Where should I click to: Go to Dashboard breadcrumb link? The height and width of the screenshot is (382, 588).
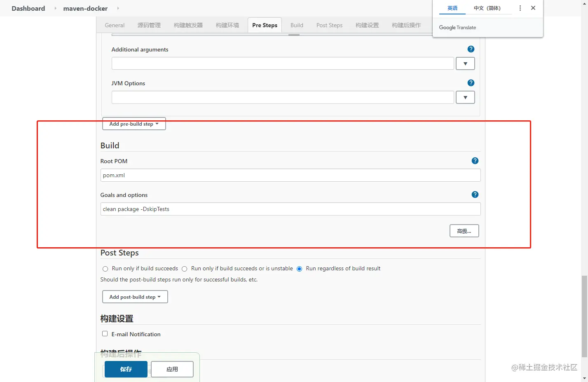coord(28,8)
